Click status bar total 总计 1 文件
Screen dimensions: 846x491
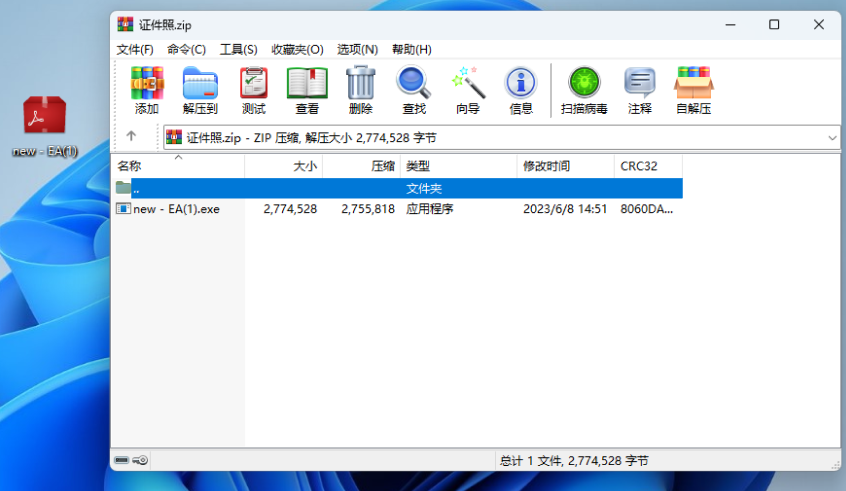(574, 461)
